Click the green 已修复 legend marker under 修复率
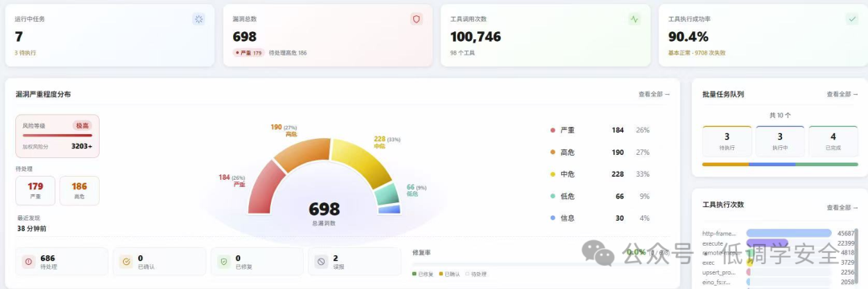868x289 pixels. click(x=414, y=274)
